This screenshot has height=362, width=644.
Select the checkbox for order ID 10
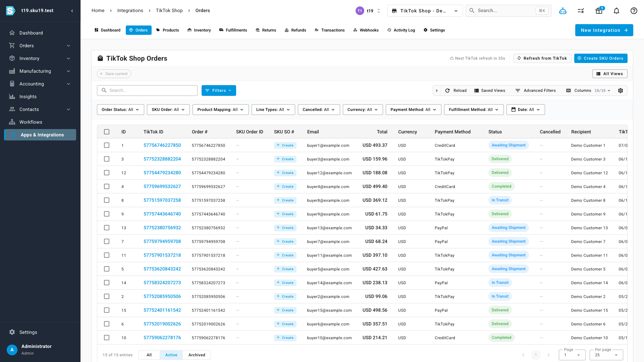[107, 338]
